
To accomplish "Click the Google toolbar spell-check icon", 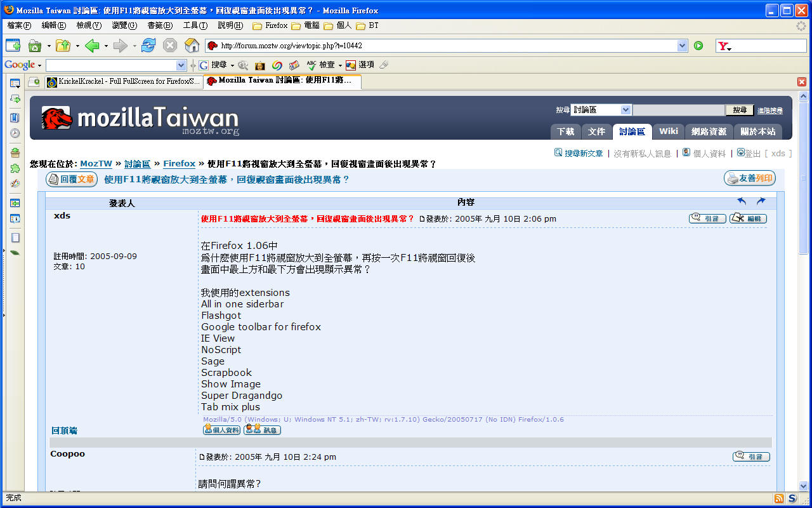I will (321, 65).
